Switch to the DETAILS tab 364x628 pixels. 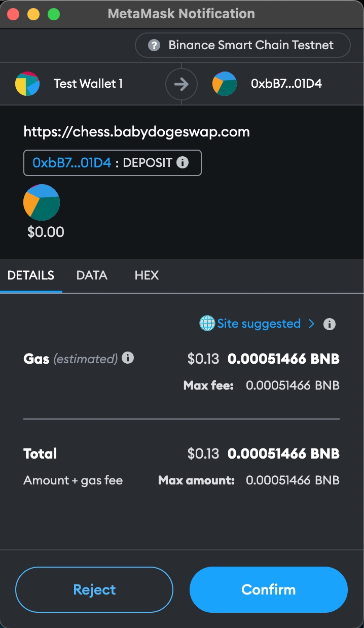tap(31, 275)
